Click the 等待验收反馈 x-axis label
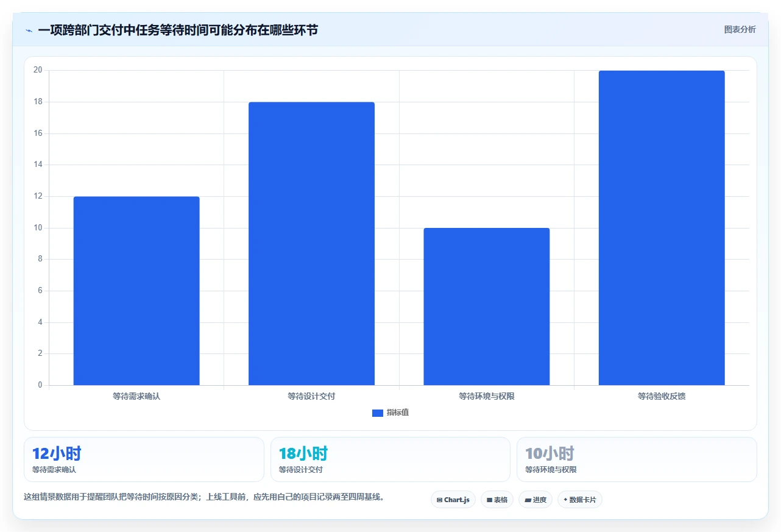 click(x=662, y=396)
